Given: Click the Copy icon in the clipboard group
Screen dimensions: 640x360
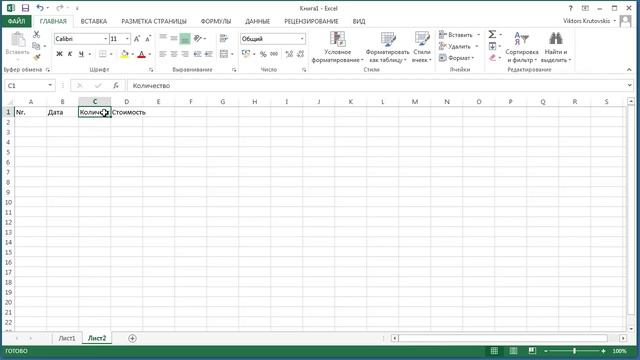Looking at the screenshot, I should [36, 46].
